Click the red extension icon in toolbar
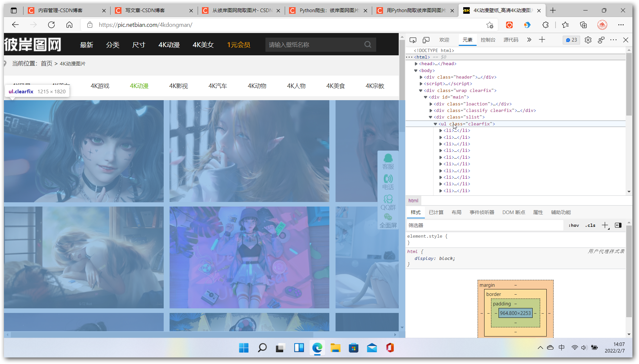The width and height of the screenshot is (639, 364). click(x=509, y=25)
